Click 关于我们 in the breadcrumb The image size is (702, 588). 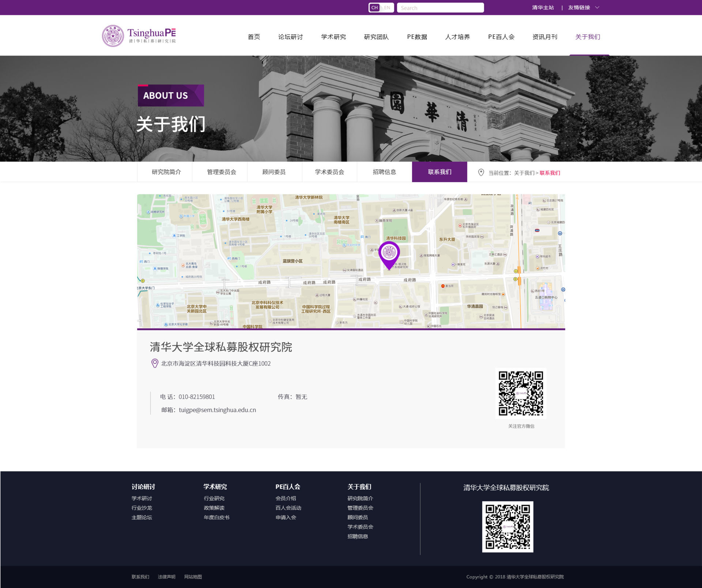(524, 173)
